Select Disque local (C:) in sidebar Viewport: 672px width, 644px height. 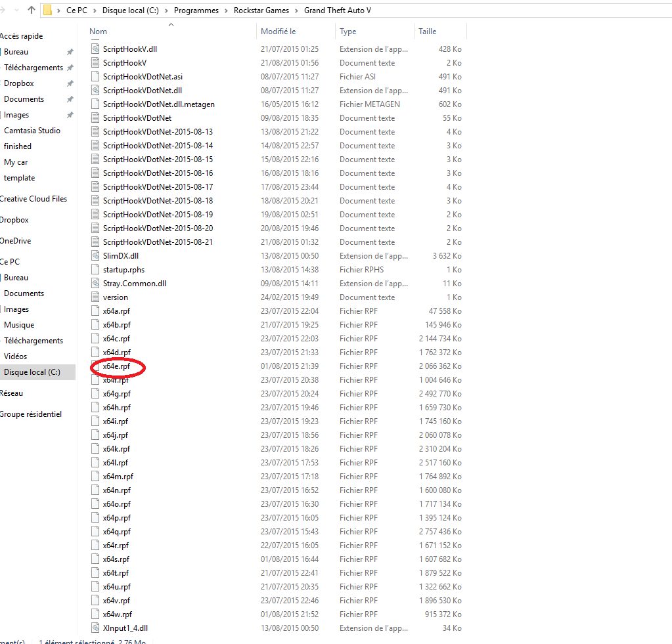[37, 372]
